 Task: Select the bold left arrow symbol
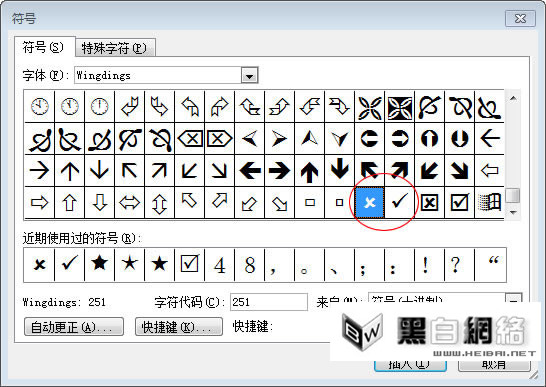pos(250,170)
